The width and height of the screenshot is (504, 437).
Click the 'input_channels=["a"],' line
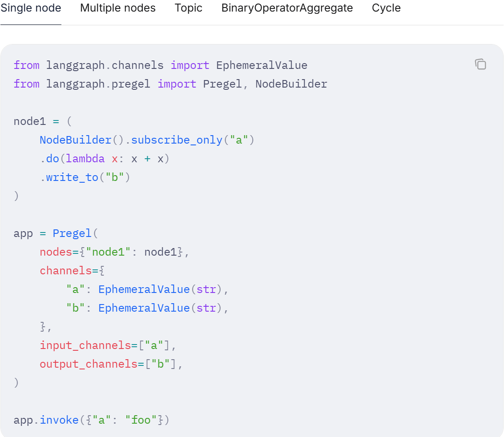[x=108, y=345]
